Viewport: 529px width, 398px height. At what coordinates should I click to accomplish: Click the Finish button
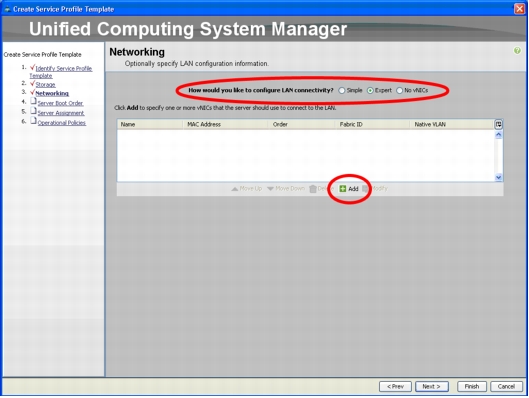(472, 387)
